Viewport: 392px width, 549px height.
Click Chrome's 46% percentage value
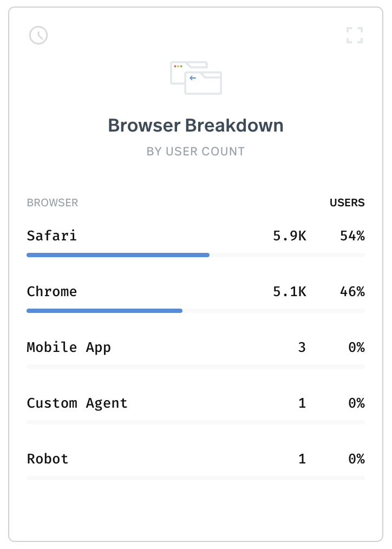coord(352,291)
